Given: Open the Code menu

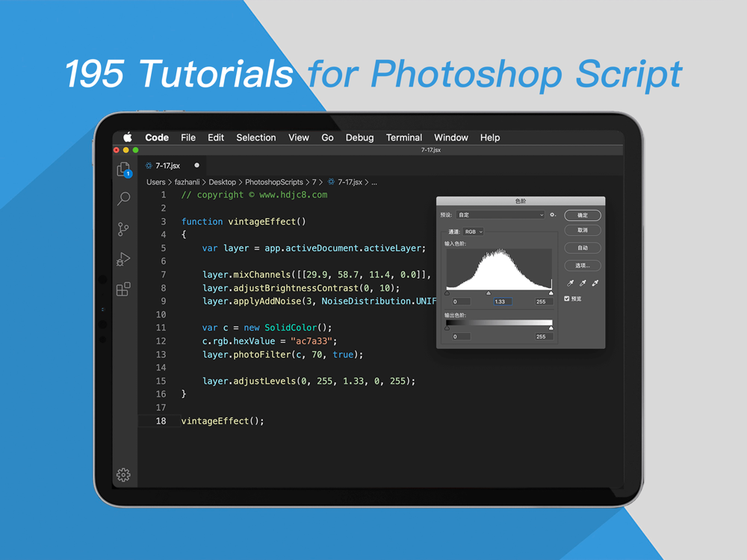Looking at the screenshot, I should point(157,137).
